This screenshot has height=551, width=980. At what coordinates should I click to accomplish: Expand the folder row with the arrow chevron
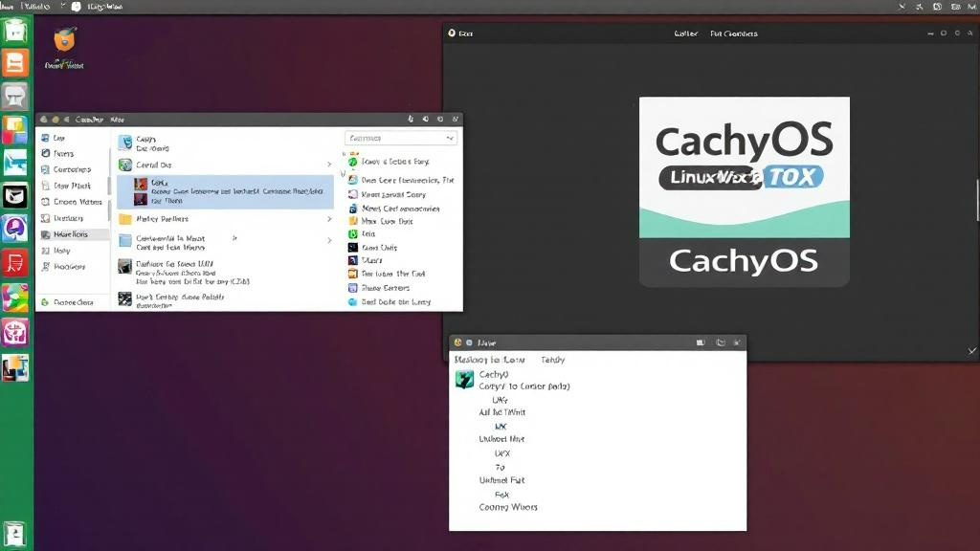[330, 218]
